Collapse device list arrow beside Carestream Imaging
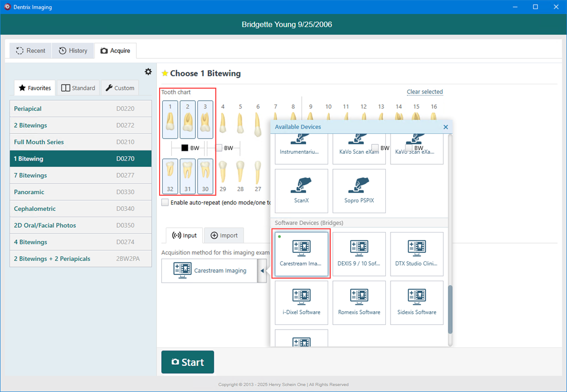 (262, 271)
